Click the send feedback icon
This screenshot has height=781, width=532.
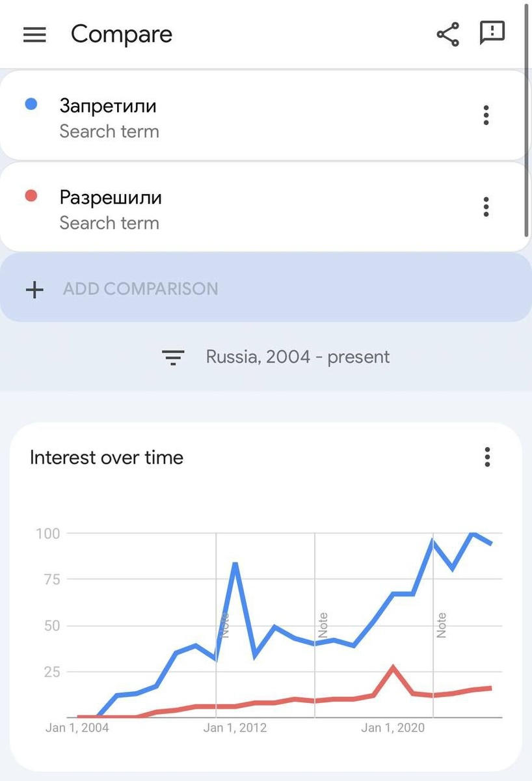pos(492,33)
